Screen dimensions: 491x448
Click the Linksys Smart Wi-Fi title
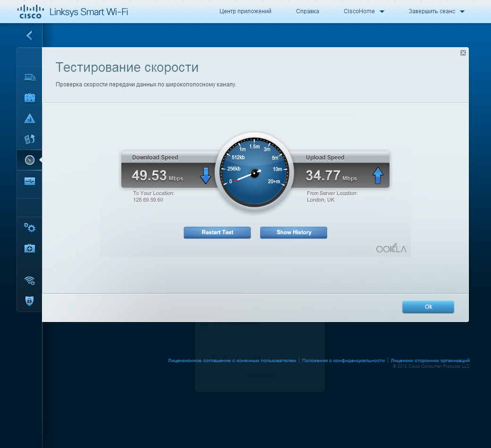point(89,12)
